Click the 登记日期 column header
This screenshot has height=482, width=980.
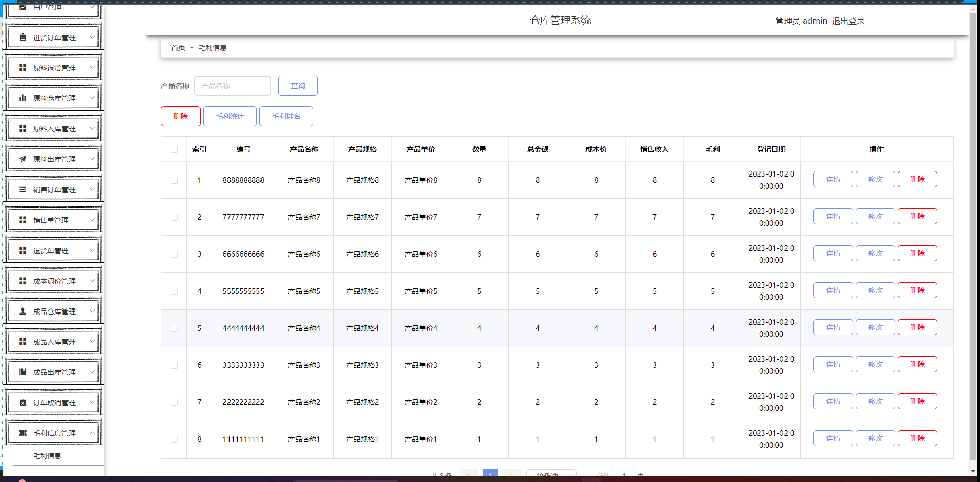pos(771,149)
